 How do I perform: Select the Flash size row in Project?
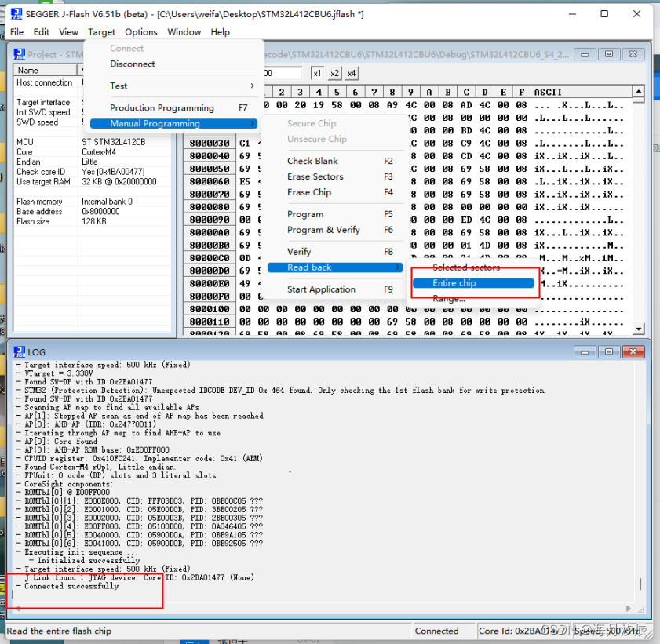(x=92, y=222)
